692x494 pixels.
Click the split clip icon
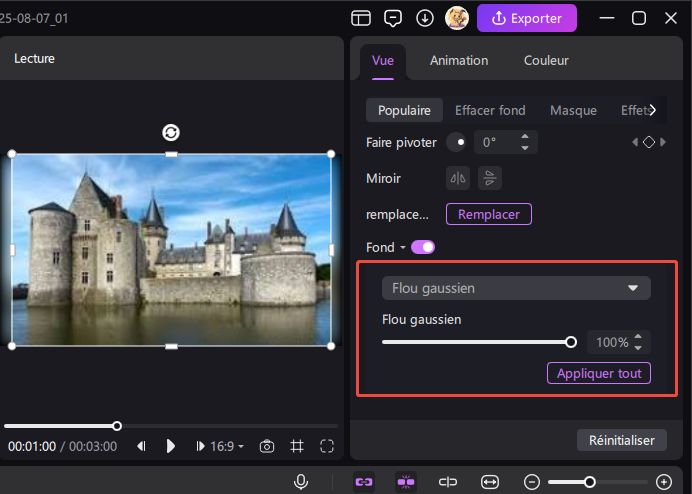(448, 482)
